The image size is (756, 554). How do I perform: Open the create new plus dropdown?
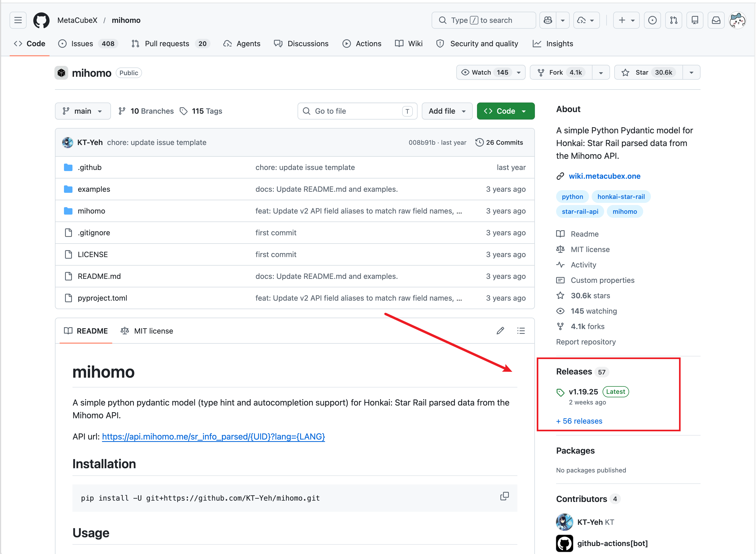(x=626, y=20)
